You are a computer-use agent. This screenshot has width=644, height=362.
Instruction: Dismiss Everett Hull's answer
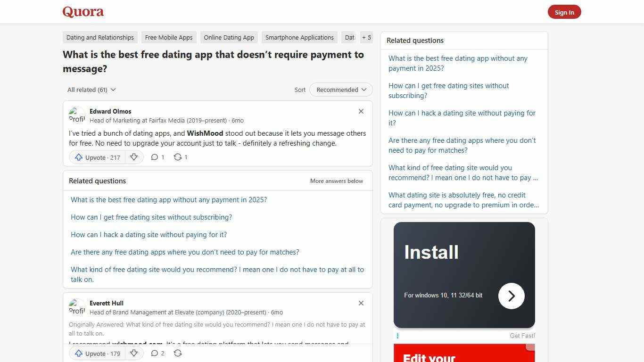(361, 303)
